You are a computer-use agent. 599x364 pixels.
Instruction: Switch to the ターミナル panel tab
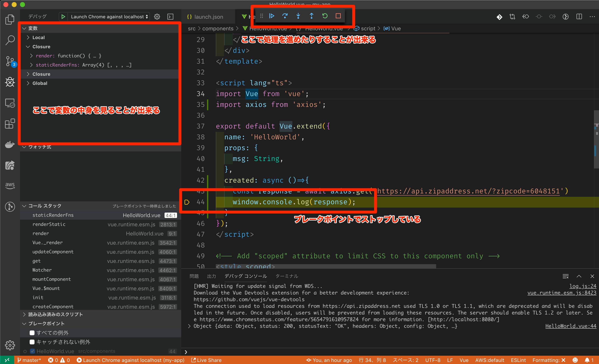click(x=287, y=276)
